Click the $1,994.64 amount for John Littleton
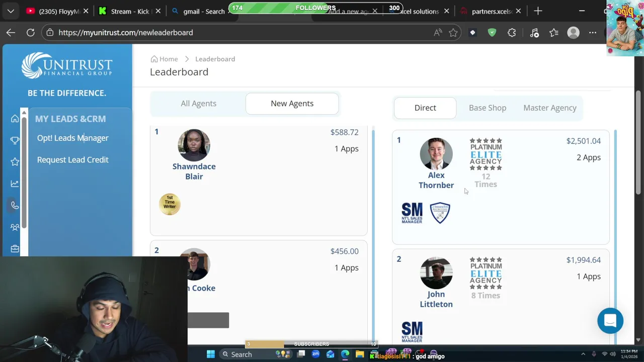This screenshot has width=644, height=362. pos(583,260)
